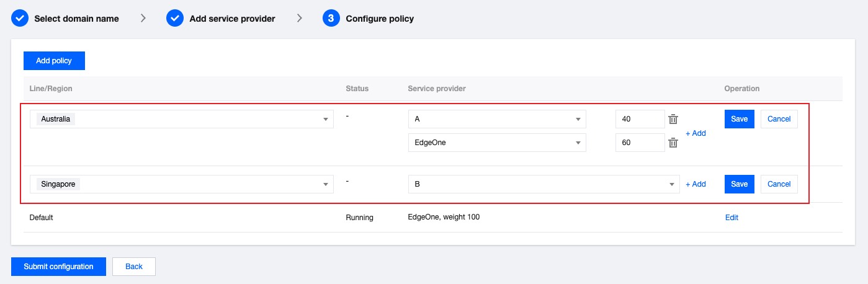Click the weight field showing 60
Image resolution: width=868 pixels, height=284 pixels.
tap(640, 143)
